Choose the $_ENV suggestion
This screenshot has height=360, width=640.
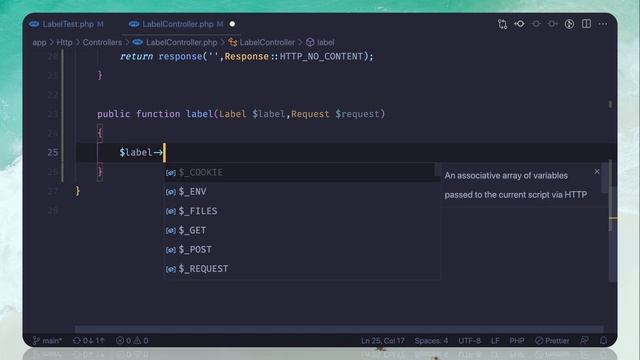click(302, 191)
